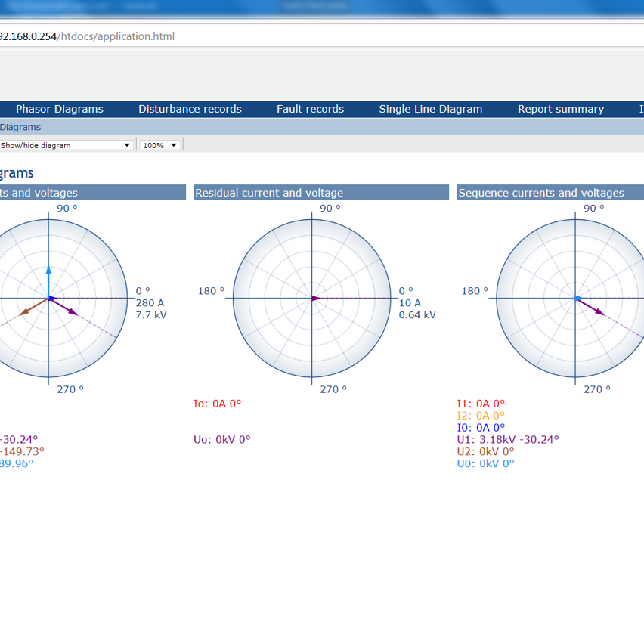Click the U1: 3.18kV -30.24° value

(508, 439)
